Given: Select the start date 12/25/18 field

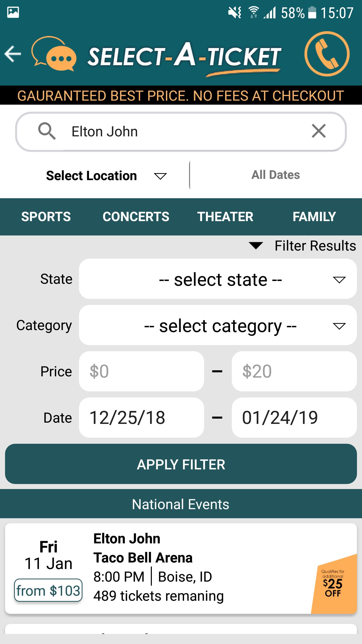Looking at the screenshot, I should click(x=141, y=418).
